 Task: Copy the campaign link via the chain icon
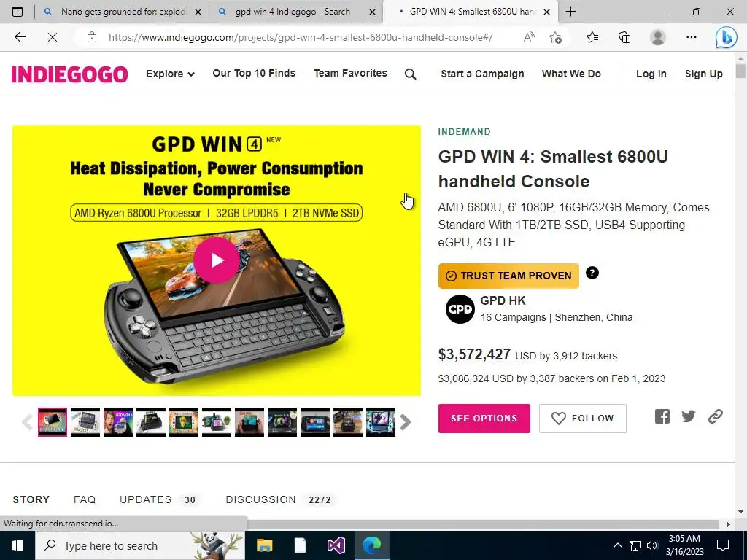715,416
